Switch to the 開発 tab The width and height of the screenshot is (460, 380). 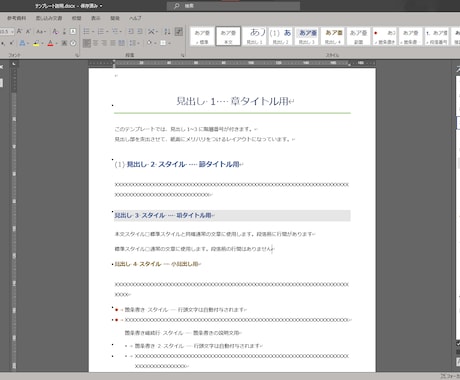pos(115,18)
